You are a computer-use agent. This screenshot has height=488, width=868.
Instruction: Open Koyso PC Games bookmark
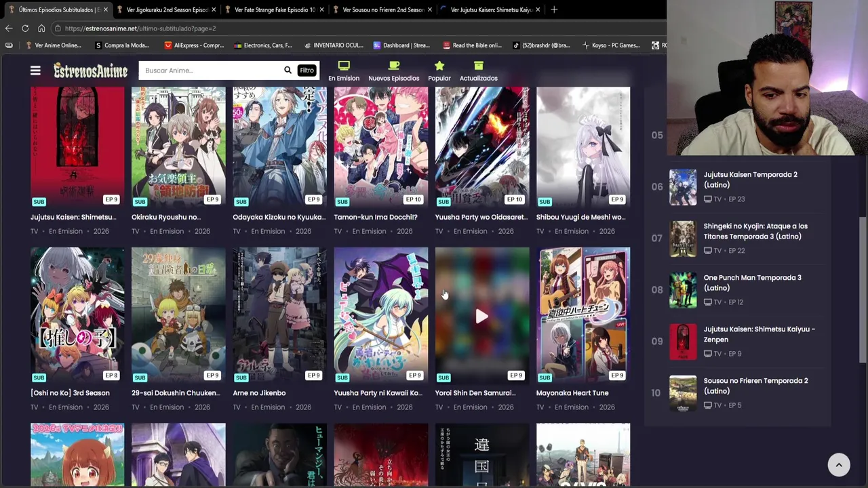611,45
